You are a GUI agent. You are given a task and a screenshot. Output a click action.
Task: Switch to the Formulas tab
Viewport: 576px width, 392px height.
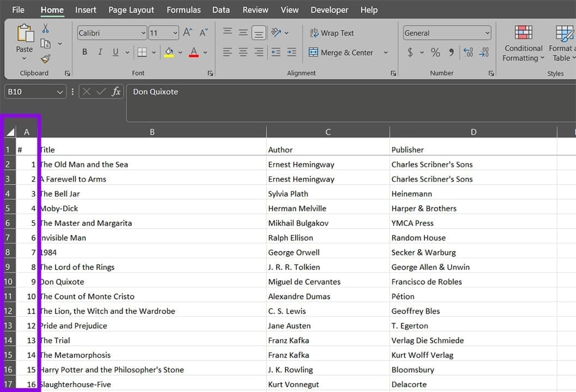click(184, 10)
